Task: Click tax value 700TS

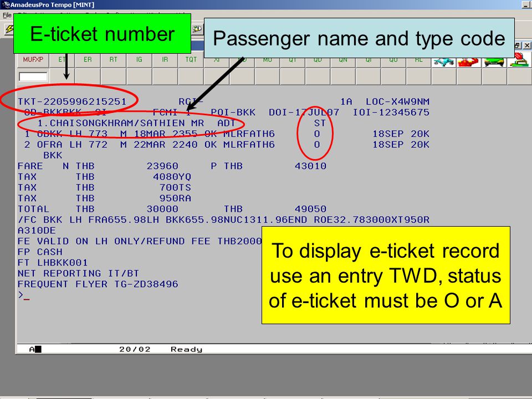Action: tap(175, 187)
